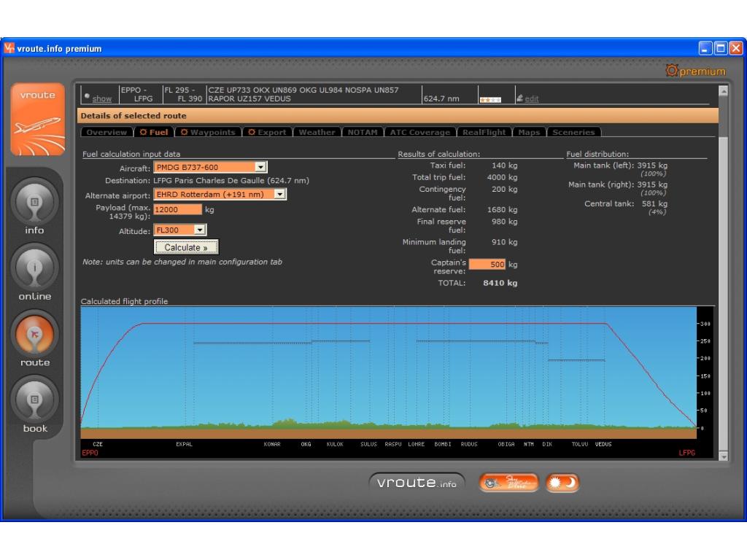The width and height of the screenshot is (747, 560).
Task: Click the scrollbar down arrow
Action: [723, 456]
